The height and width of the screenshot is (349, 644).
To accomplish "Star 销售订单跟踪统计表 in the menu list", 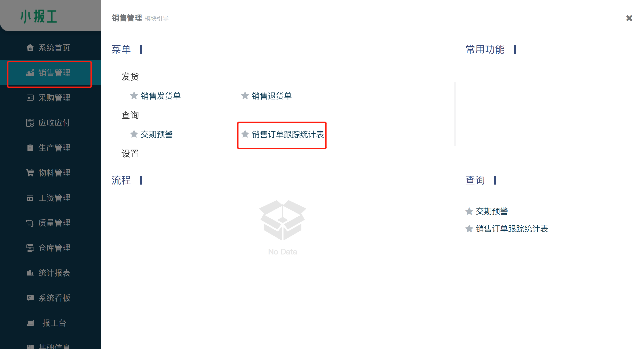I will click(245, 134).
